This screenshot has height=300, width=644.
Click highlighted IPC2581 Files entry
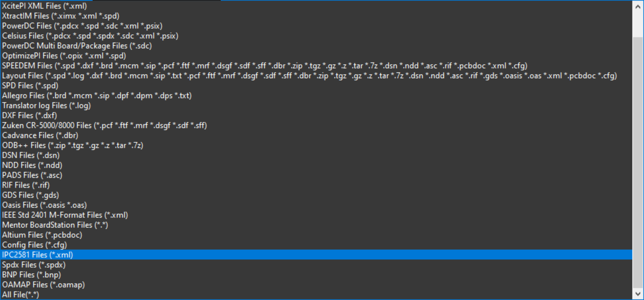[x=37, y=255]
